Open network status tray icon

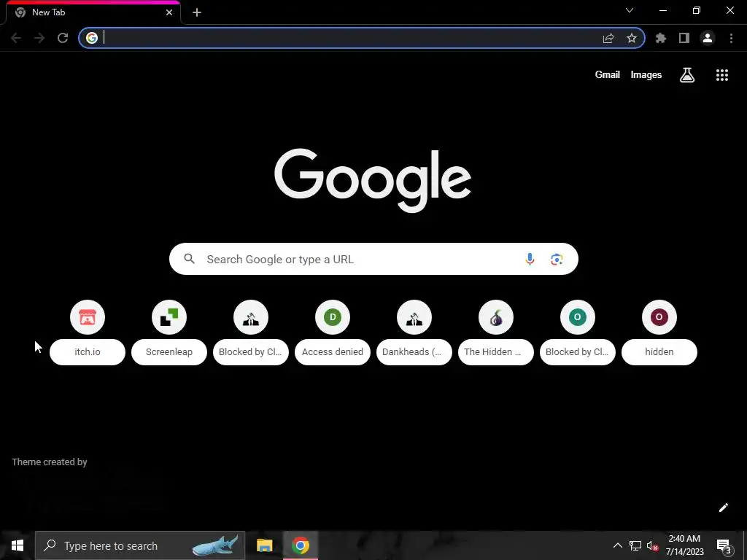635,545
